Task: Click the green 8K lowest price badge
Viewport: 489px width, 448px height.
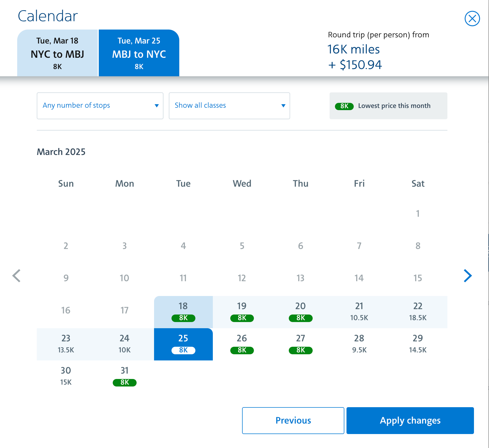Action: point(344,106)
